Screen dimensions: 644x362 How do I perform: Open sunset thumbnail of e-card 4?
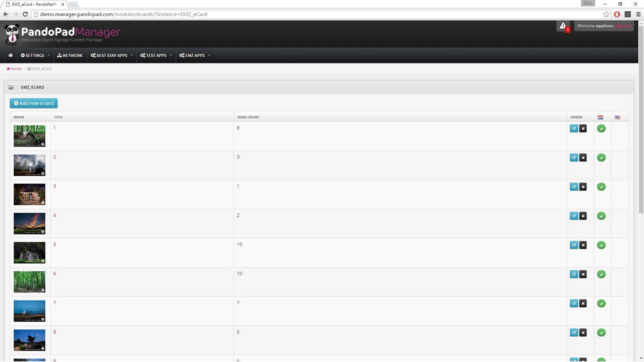29,224
